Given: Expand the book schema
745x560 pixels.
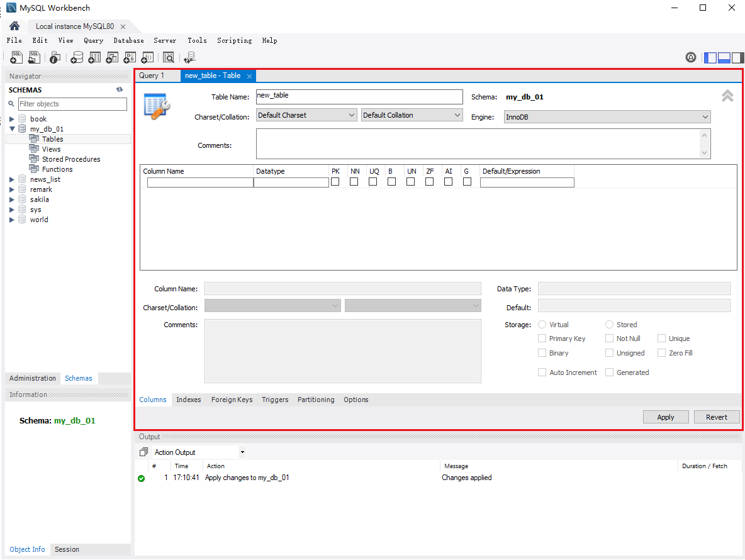Looking at the screenshot, I should [x=12, y=119].
